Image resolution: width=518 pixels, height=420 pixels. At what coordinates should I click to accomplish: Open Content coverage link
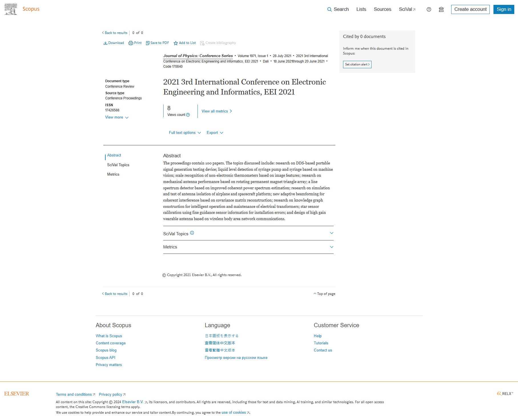coord(111,343)
